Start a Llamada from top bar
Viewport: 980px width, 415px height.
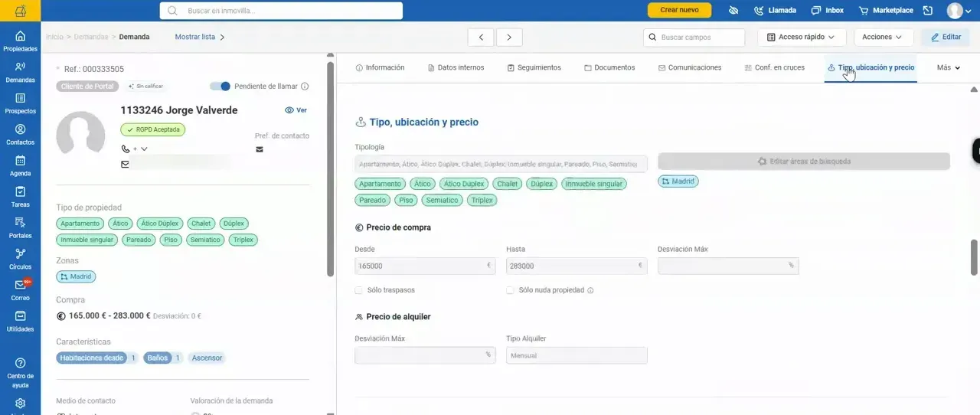pyautogui.click(x=775, y=11)
